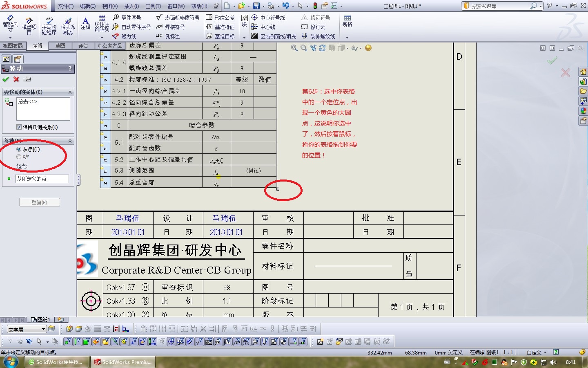Click the appearances sphere icon in view toolbar
Viewport: 588px width, 368px height.
(368, 48)
